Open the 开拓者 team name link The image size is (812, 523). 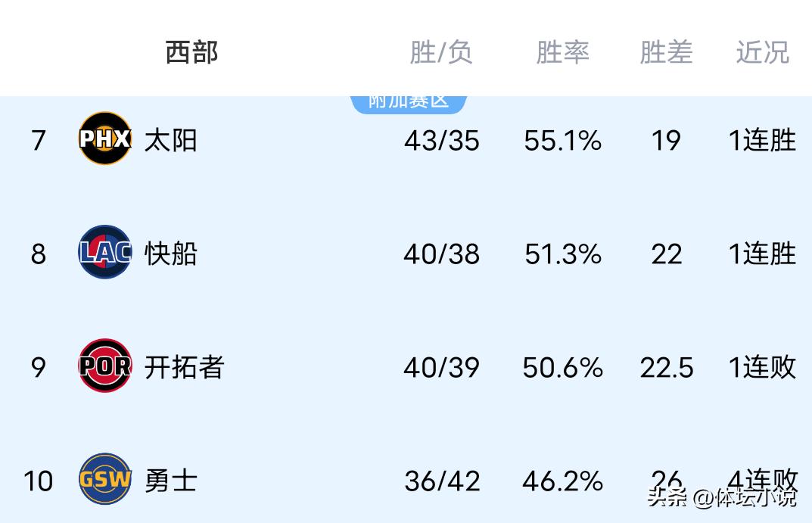coord(185,367)
